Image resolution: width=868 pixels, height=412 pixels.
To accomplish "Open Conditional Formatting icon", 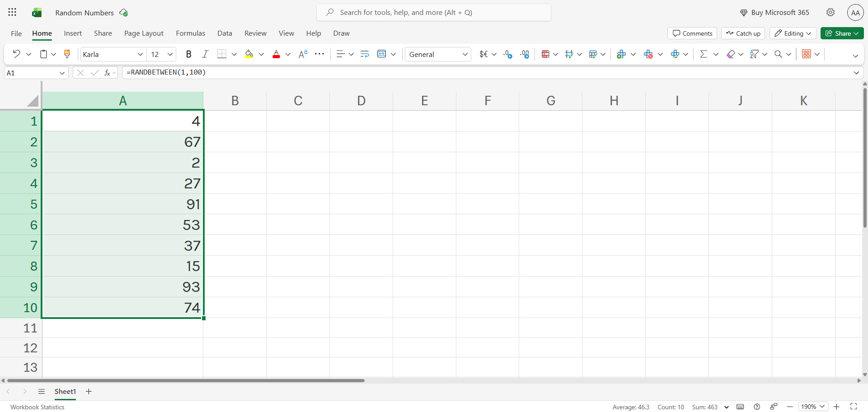I will click(x=545, y=54).
